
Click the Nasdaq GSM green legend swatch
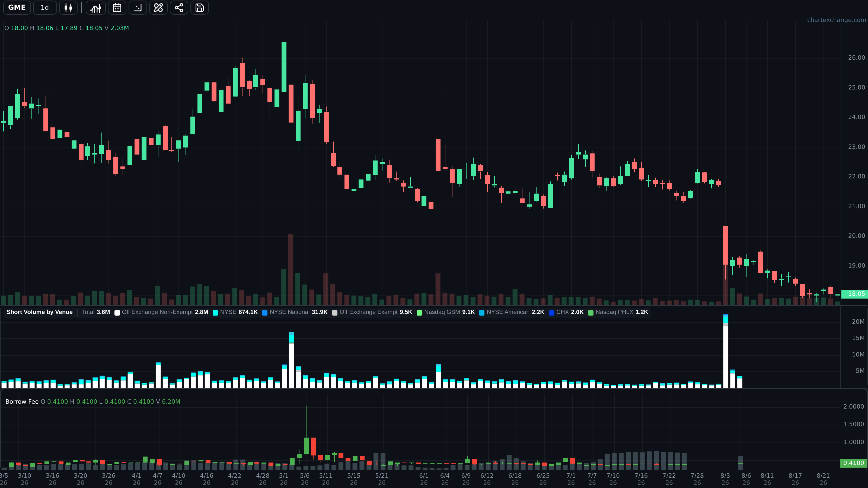[420, 313]
